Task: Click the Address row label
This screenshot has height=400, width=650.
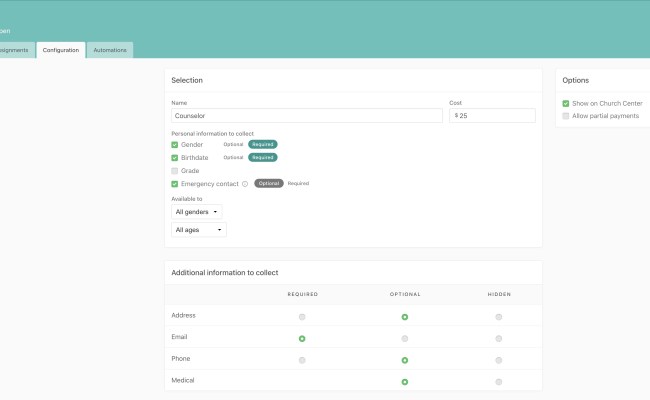Action: coord(183,315)
